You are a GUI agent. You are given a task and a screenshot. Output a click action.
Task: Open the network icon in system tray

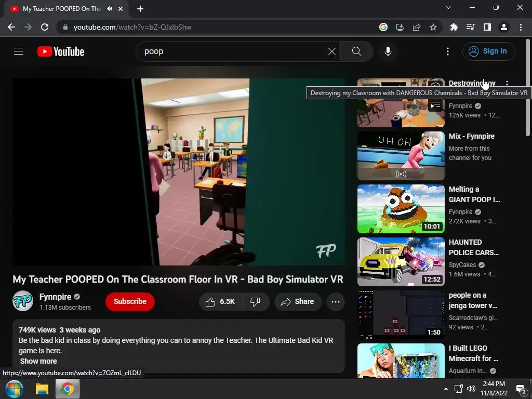click(x=459, y=389)
